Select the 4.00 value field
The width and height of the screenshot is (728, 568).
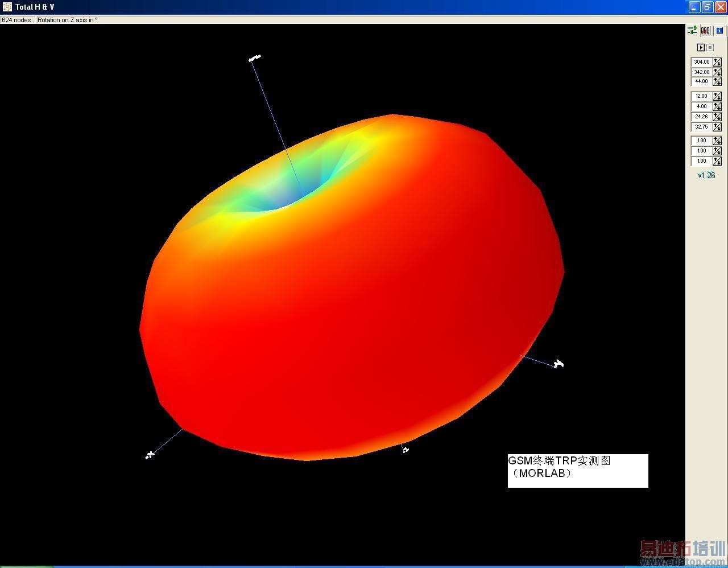[x=702, y=106]
